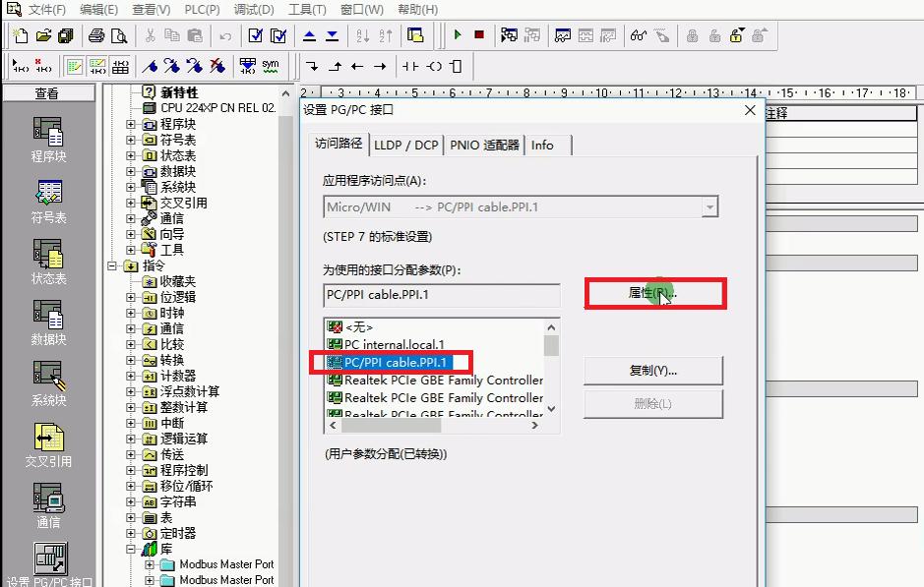Click the program status glasses icon
Screen dimensions: 924x587
[638, 35]
